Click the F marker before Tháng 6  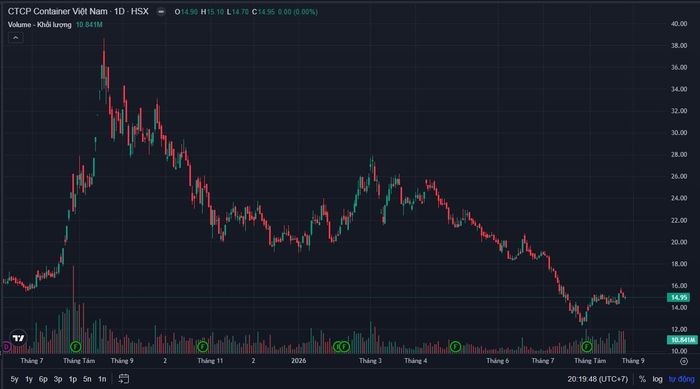point(455,346)
